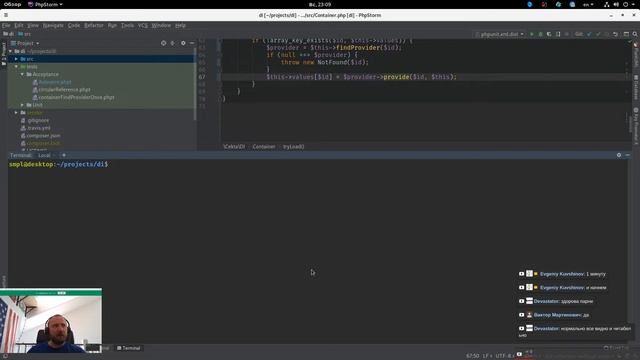Select containerFindProviderOnce.phpt file
The width and height of the screenshot is (640, 360).
pos(76,97)
